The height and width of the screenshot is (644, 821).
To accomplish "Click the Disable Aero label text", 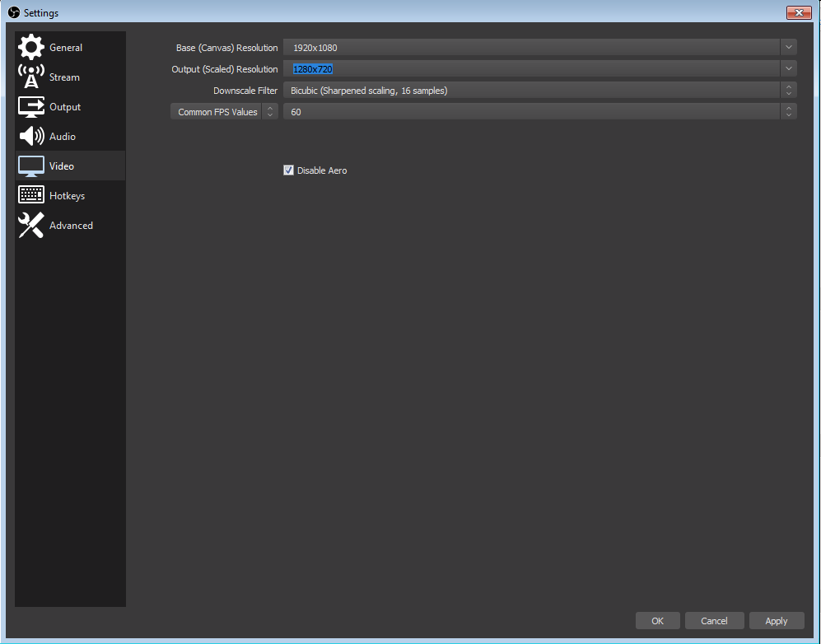I will pos(322,170).
